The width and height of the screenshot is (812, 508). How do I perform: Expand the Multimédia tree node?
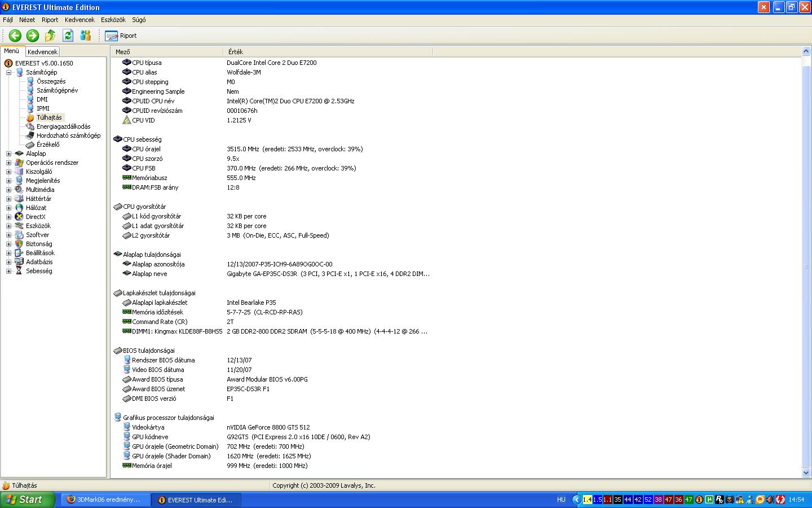pos(8,190)
